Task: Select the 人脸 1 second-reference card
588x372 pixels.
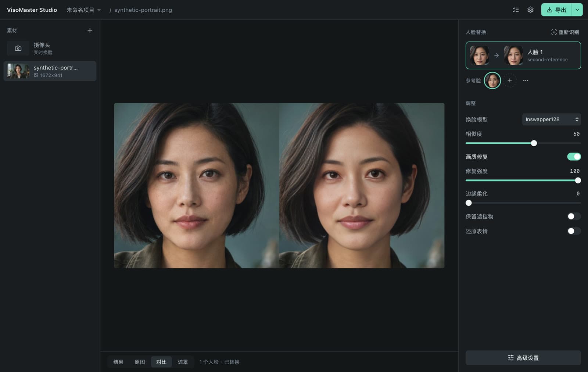Action: [x=523, y=56]
